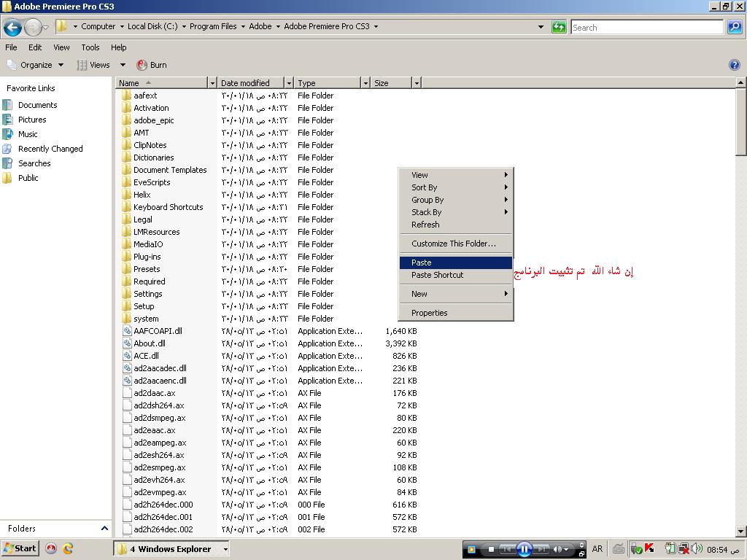747x560 pixels.
Task: Click the Burn disc icon in toolbar
Action: [142, 65]
